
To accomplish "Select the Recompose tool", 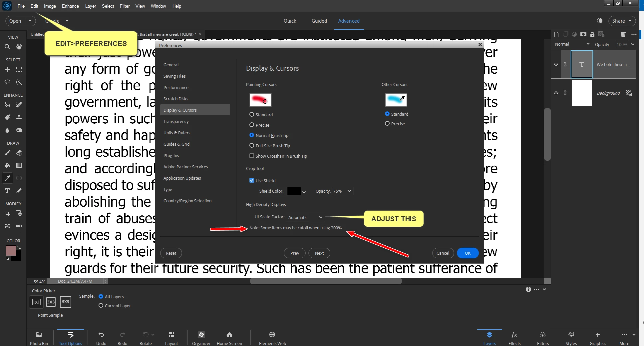I will coord(19,213).
